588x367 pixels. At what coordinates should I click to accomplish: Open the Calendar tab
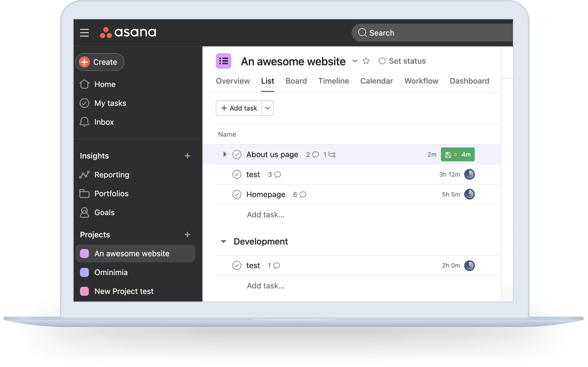376,81
